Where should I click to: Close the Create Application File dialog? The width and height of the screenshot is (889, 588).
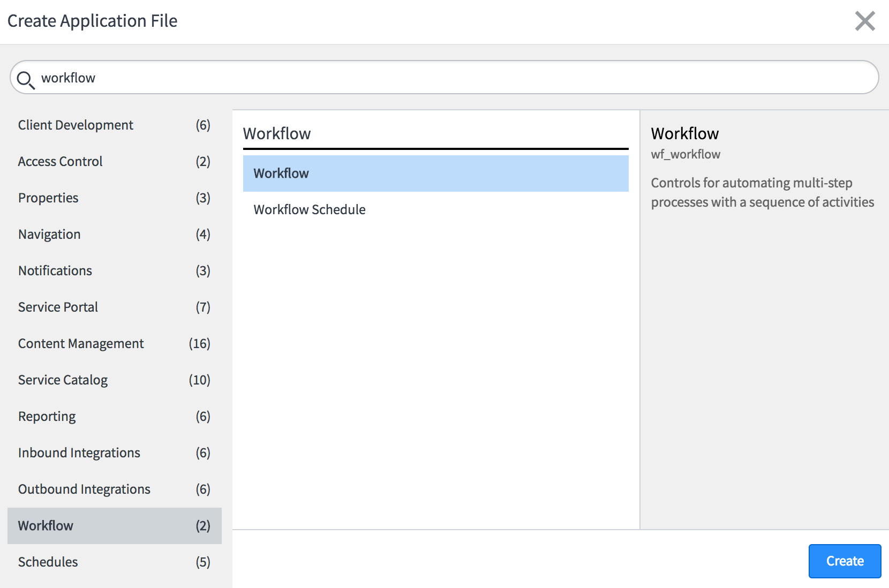pyautogui.click(x=864, y=21)
